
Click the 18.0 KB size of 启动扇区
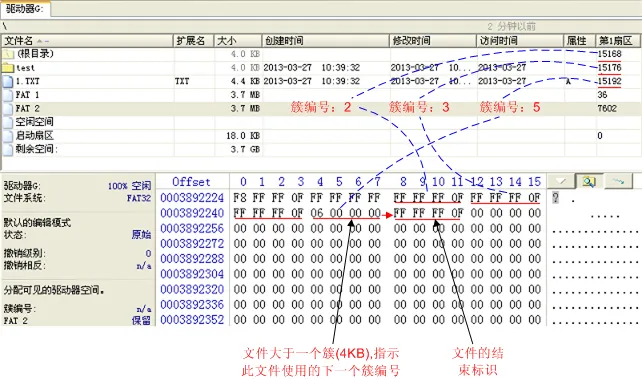coord(243,135)
